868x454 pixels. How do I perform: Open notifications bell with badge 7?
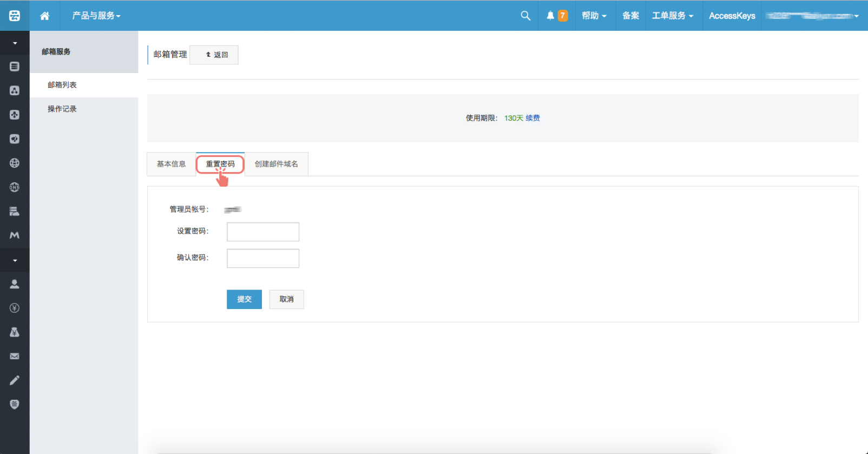pos(556,16)
